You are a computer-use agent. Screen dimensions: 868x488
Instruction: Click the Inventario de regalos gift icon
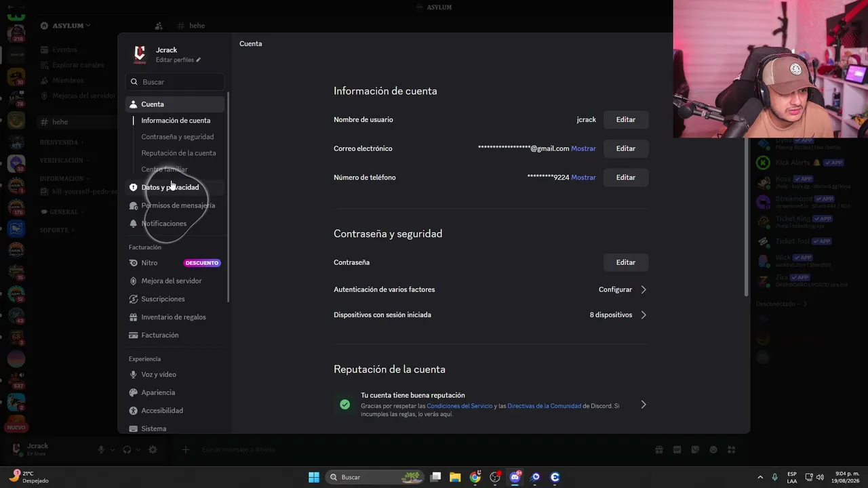pyautogui.click(x=134, y=317)
